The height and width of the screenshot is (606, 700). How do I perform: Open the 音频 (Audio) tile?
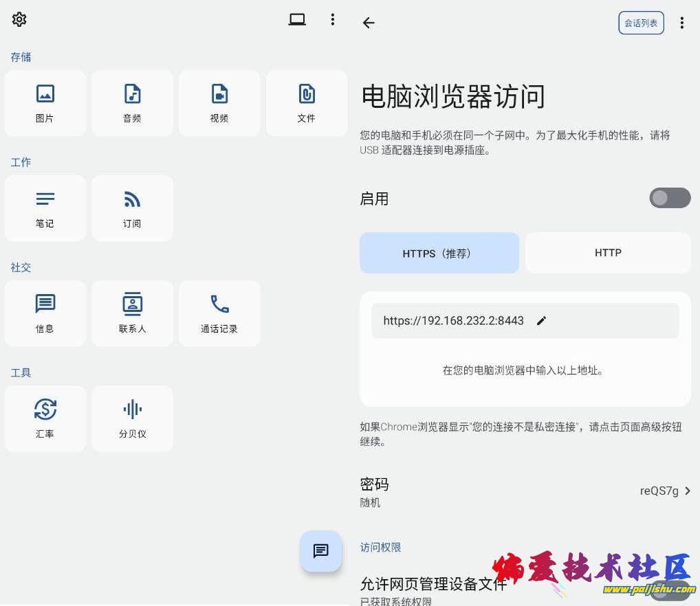132,103
